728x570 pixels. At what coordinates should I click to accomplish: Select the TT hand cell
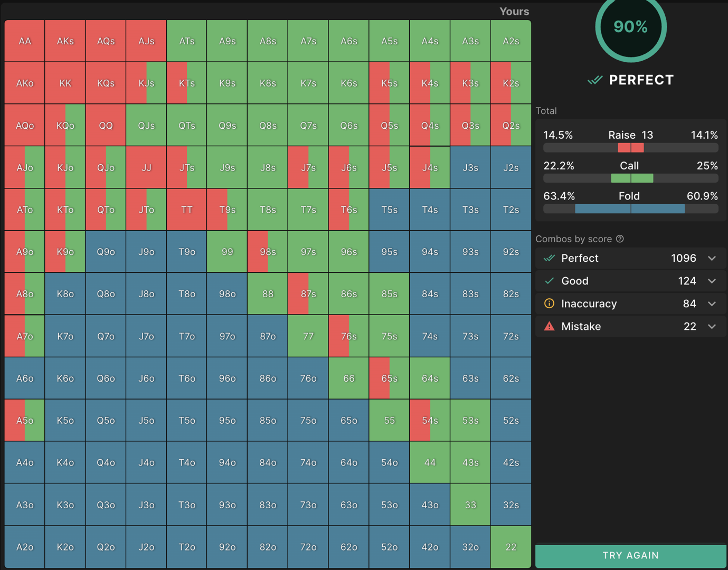187,210
